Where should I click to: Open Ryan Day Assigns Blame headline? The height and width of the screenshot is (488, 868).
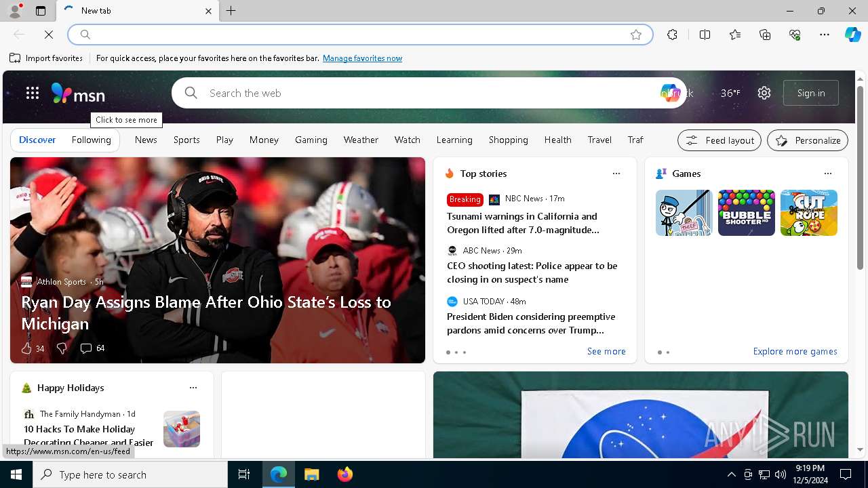[x=206, y=312]
